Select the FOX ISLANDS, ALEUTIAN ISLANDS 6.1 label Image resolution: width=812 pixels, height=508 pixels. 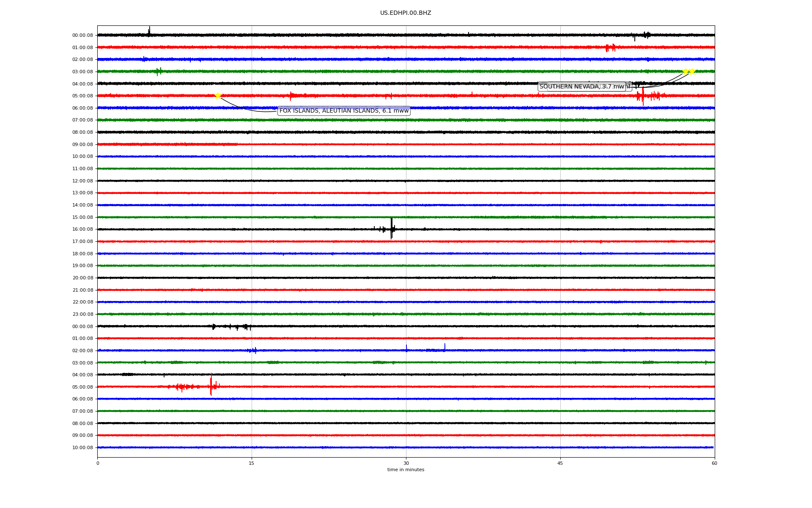point(344,111)
